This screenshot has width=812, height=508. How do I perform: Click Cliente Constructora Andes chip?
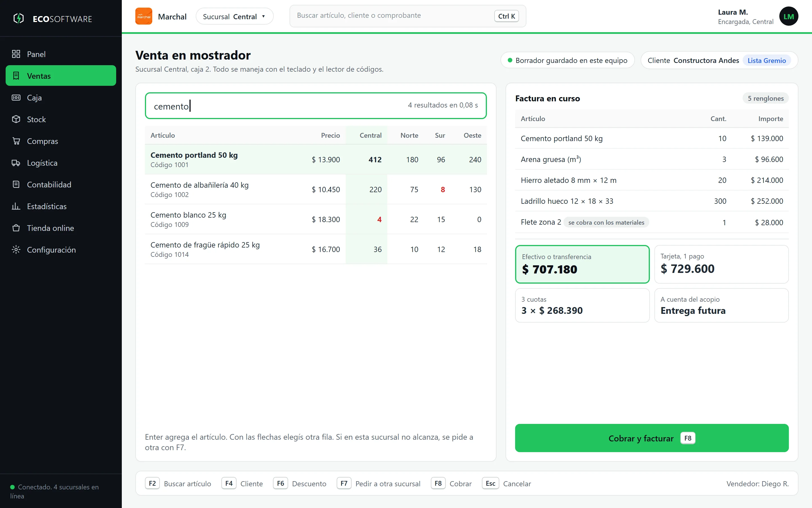click(719, 60)
